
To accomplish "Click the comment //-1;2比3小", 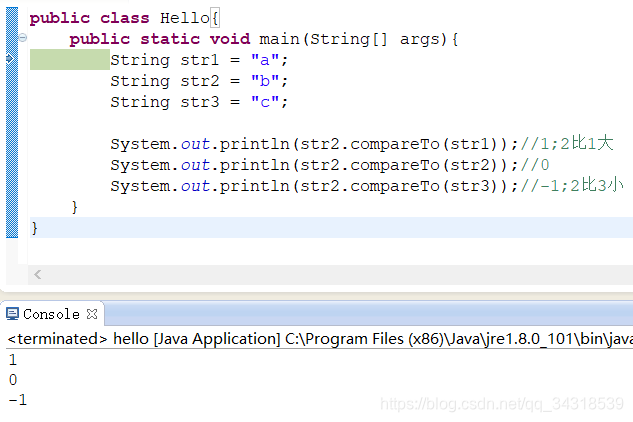I will [572, 186].
